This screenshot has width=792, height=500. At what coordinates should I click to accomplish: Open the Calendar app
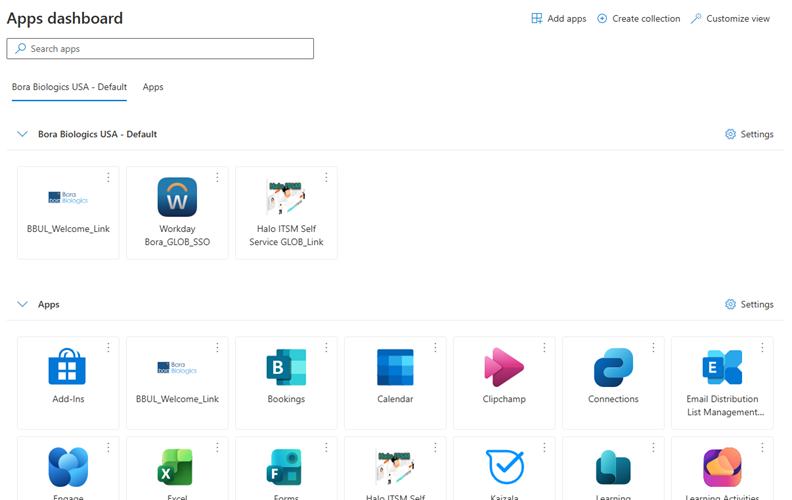coord(395,383)
